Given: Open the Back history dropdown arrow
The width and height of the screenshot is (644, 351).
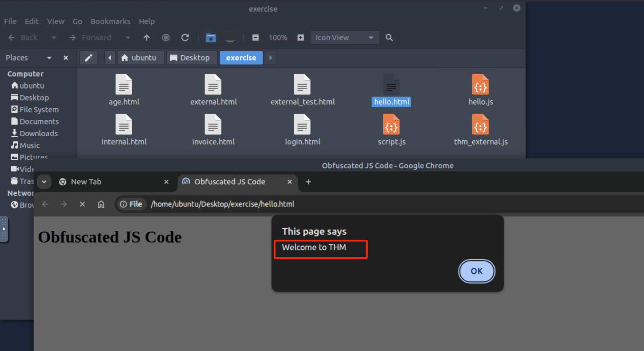Looking at the screenshot, I should click(54, 37).
